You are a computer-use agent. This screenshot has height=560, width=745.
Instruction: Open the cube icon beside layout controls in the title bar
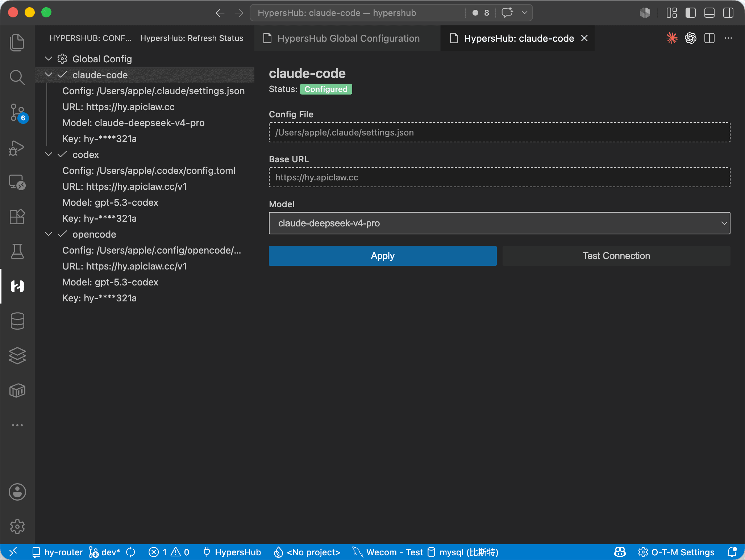click(645, 13)
